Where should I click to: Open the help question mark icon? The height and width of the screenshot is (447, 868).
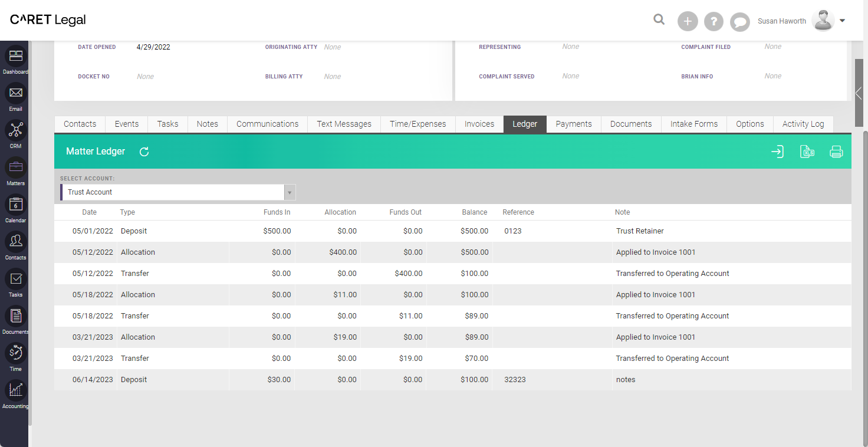(714, 21)
